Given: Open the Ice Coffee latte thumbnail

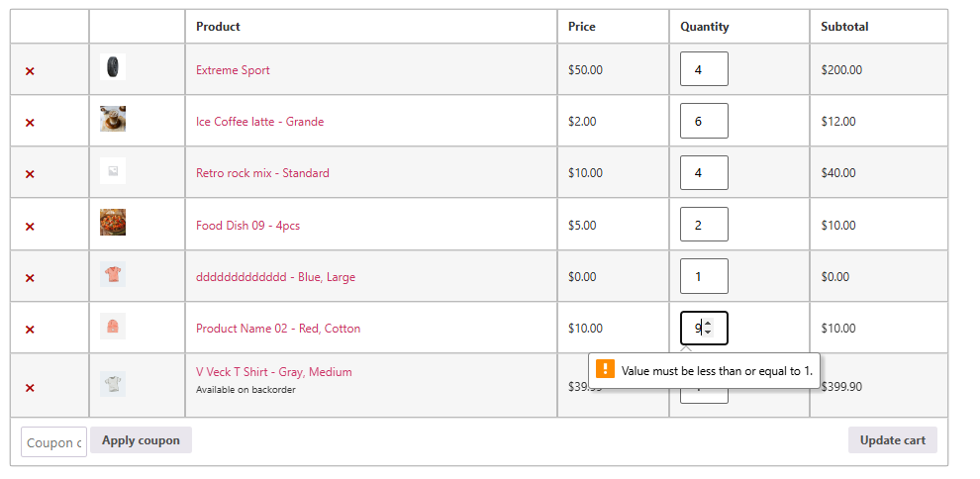Looking at the screenshot, I should click(x=113, y=120).
